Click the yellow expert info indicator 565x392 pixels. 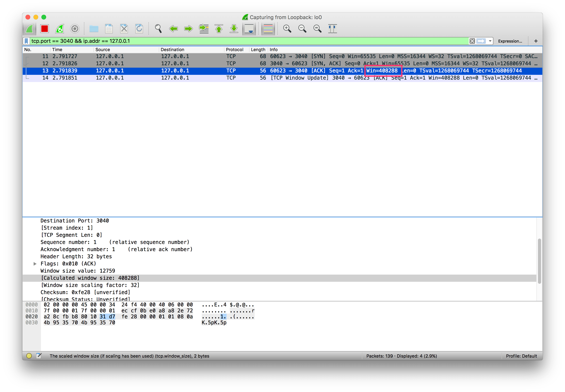pos(29,356)
